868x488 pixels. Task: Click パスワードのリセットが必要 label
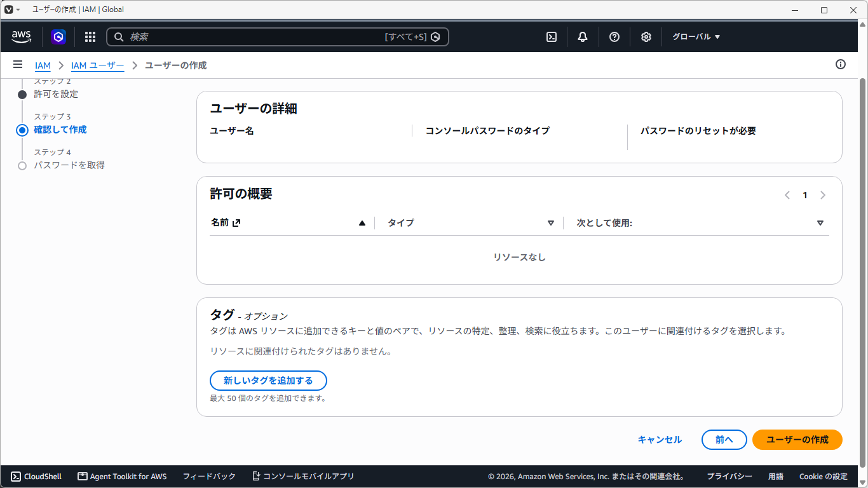coord(698,131)
